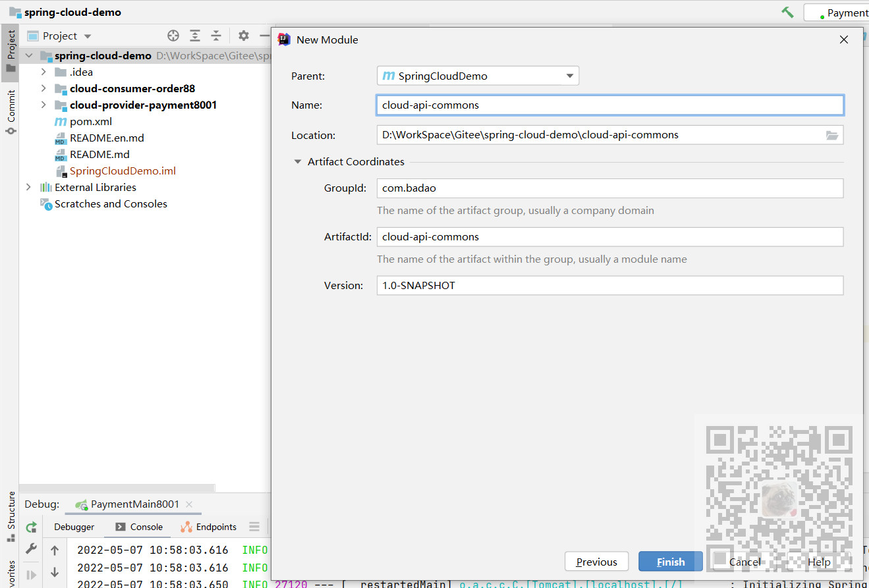Viewport: 869px width, 588px height.
Task: Collapse the spring-cloud-demo root node
Action: tap(29, 56)
